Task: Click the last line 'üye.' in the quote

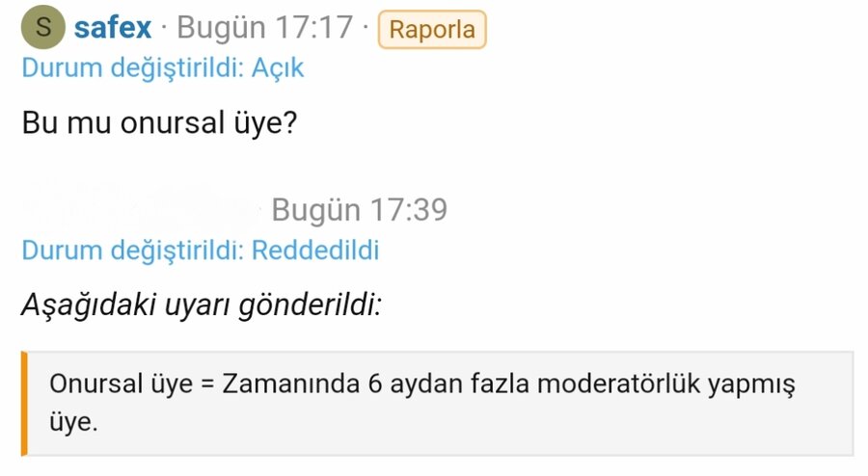Action: click(73, 422)
